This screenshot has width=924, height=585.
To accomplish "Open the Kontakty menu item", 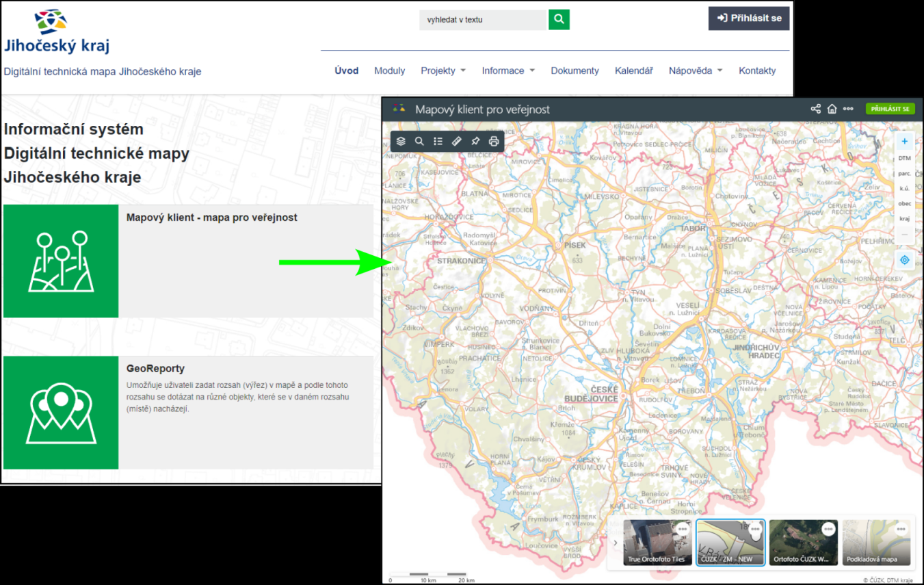I will pos(757,70).
